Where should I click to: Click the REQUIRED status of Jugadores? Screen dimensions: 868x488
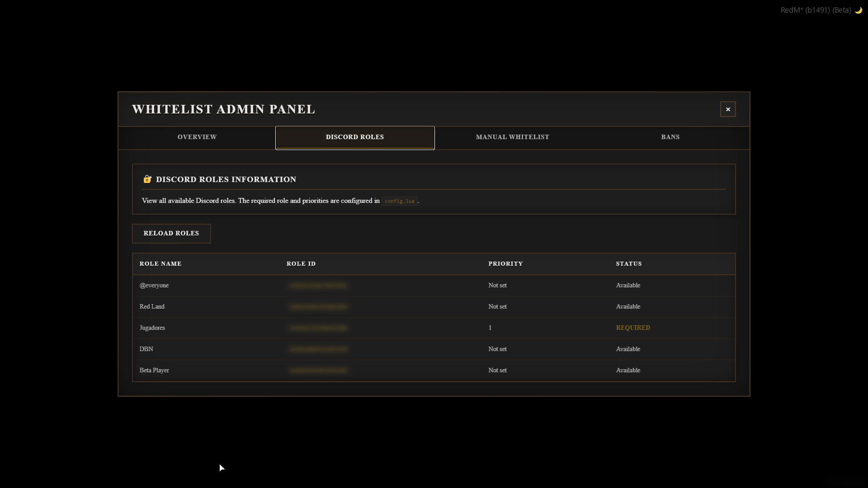click(x=633, y=328)
